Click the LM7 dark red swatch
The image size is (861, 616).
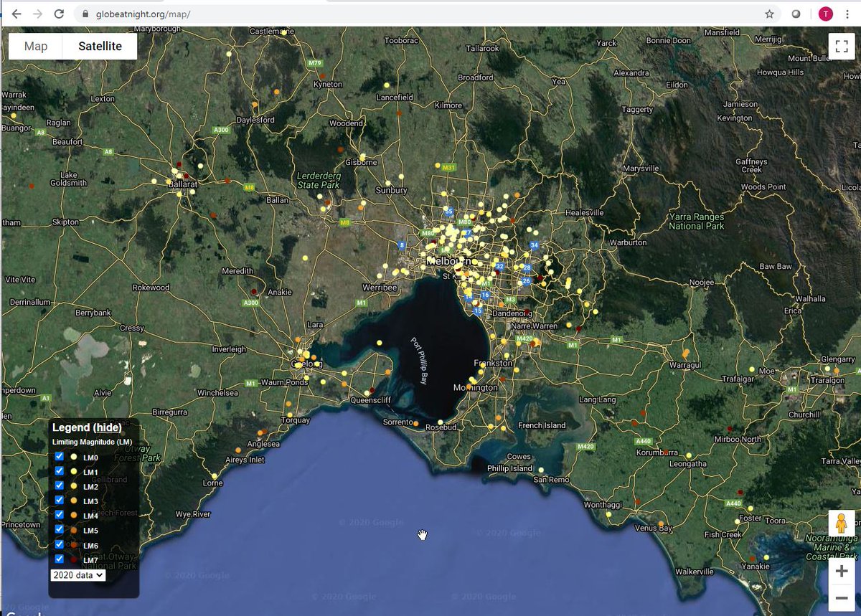[74, 559]
